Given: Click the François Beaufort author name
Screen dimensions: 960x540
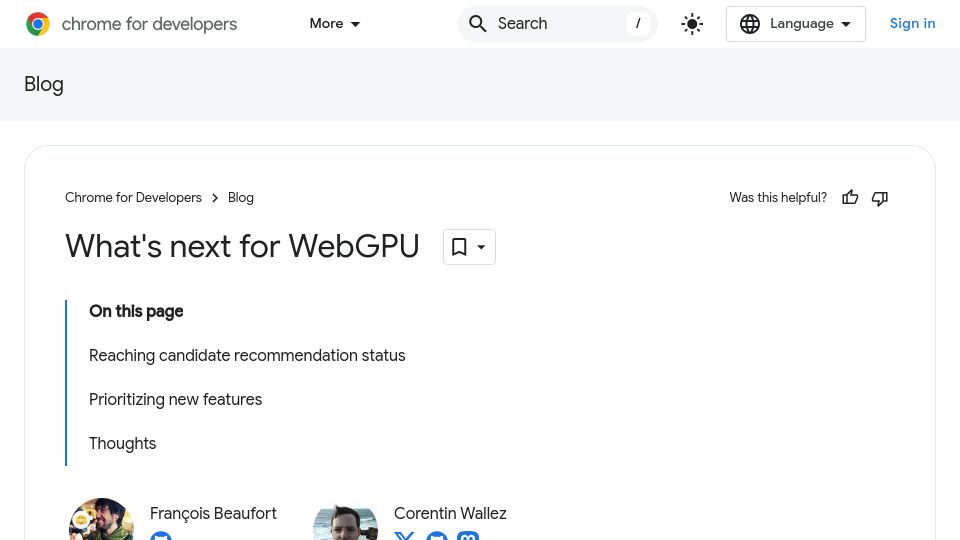Looking at the screenshot, I should 213,513.
